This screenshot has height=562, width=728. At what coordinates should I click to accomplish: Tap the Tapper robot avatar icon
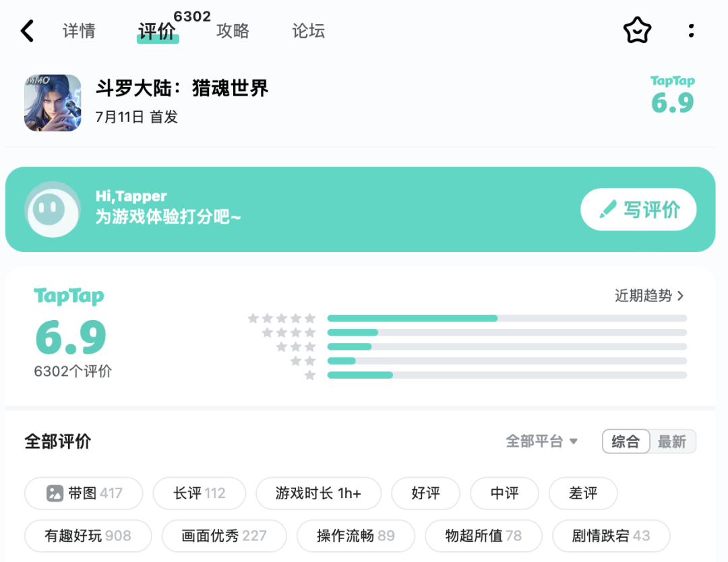[x=53, y=210]
